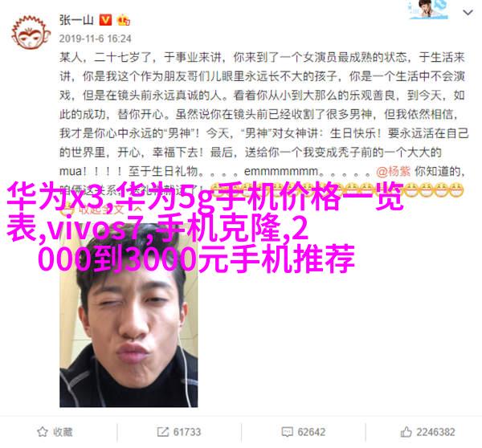Open the 2019-11-6 16:24 timestamp link

pos(96,39)
